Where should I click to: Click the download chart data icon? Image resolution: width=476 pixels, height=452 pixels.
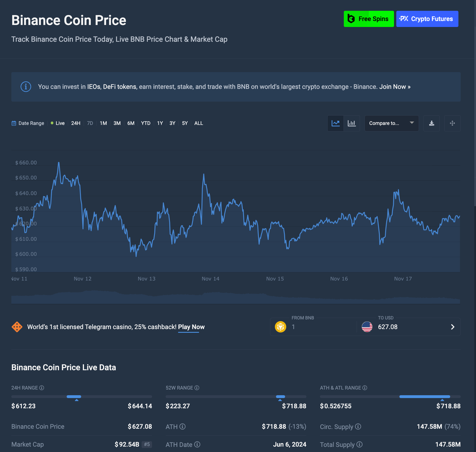coord(431,123)
